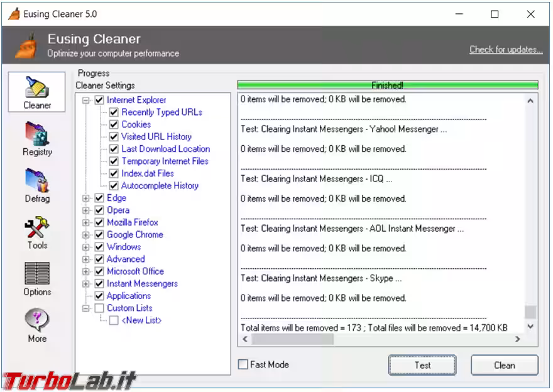Check the Custom Lists checkbox

coord(99,308)
